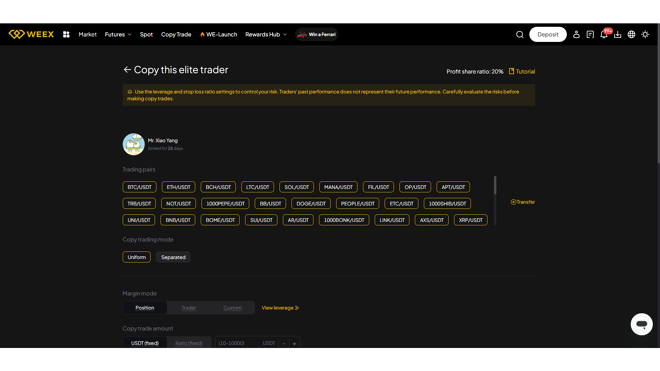This screenshot has height=371, width=660.
Task: Toggle the BTC/USDT trading pair
Action: point(139,187)
